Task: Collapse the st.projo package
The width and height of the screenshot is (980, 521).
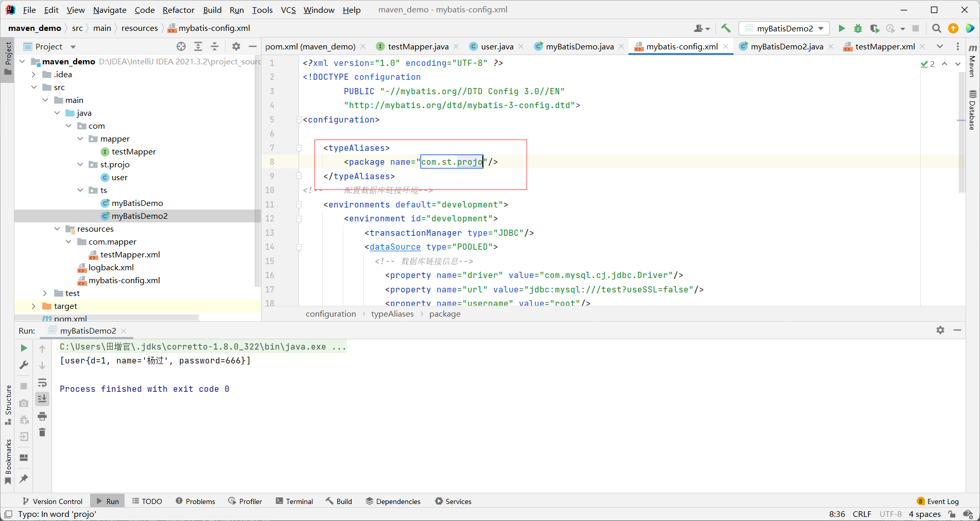Action: [80, 164]
